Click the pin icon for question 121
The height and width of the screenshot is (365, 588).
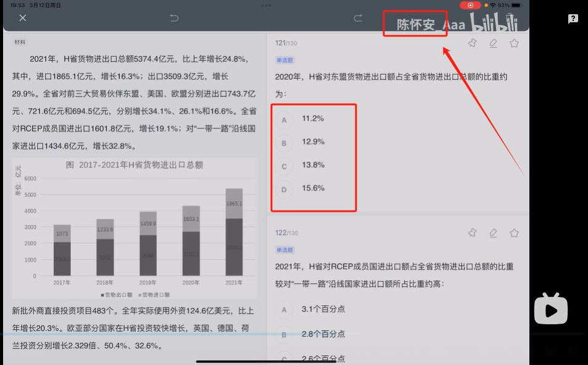(473, 43)
